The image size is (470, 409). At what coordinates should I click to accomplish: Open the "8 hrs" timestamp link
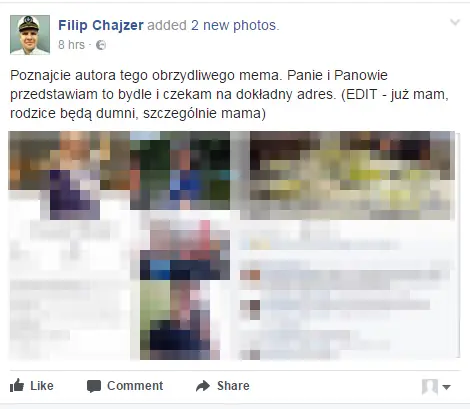71,45
